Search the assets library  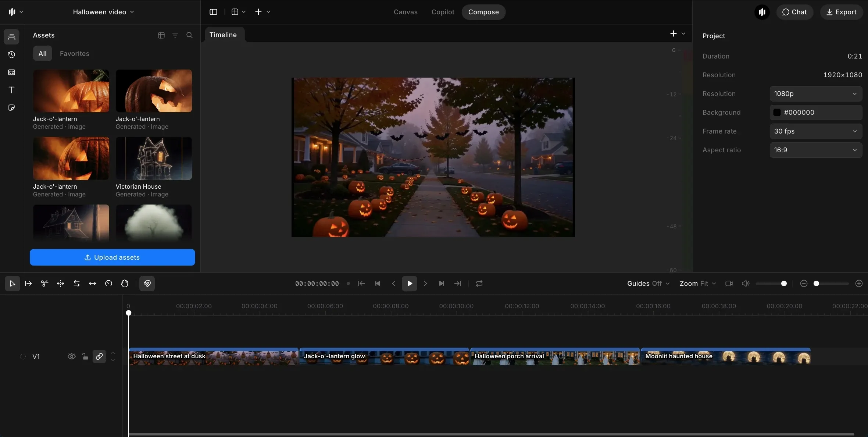click(x=189, y=35)
